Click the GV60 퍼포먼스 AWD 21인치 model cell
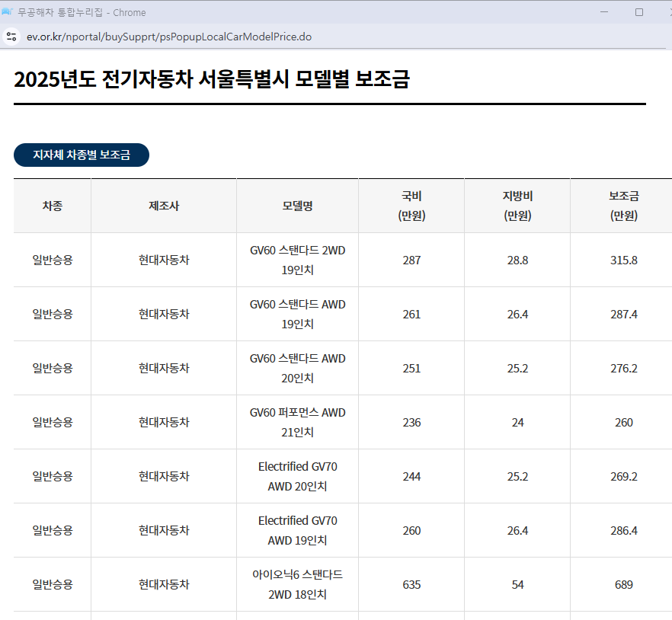The width and height of the screenshot is (672, 620). 296,421
